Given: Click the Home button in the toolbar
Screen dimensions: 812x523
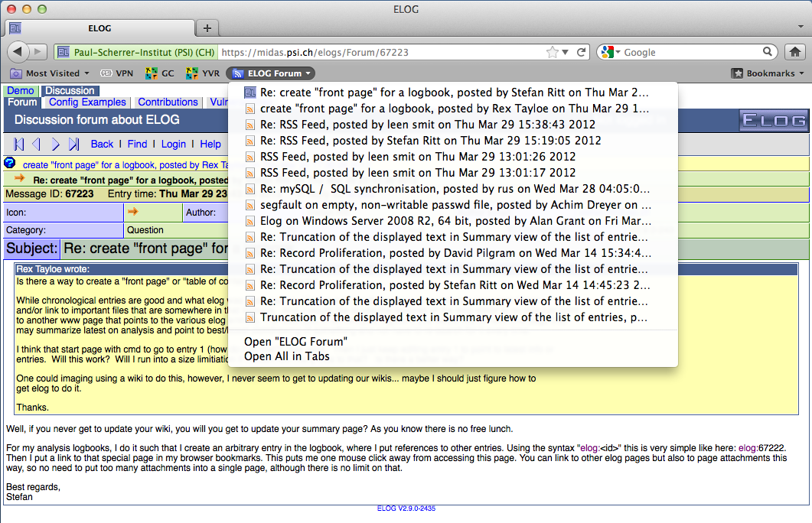Looking at the screenshot, I should [x=794, y=52].
